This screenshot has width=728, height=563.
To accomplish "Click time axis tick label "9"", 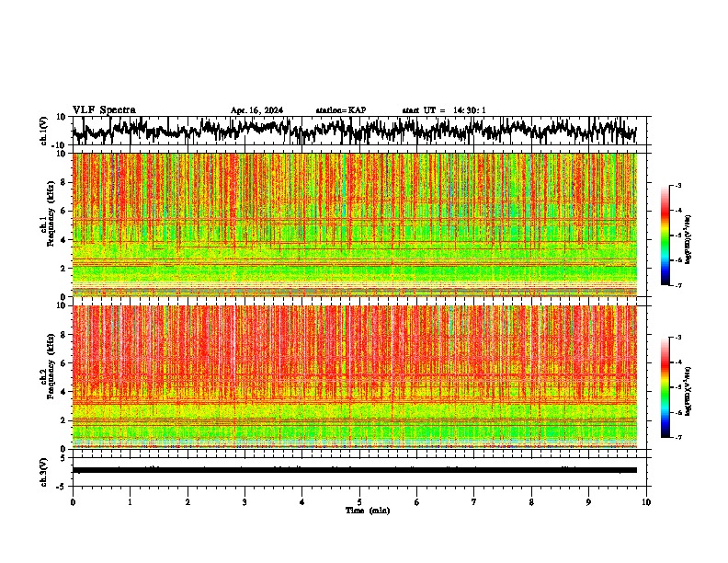I will 588,502.
